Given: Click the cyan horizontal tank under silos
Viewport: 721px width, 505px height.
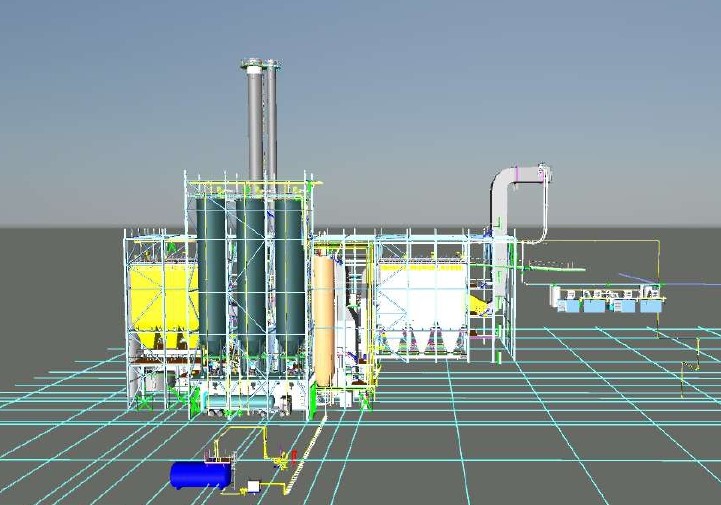Looking at the screenshot, I should 238,400.
